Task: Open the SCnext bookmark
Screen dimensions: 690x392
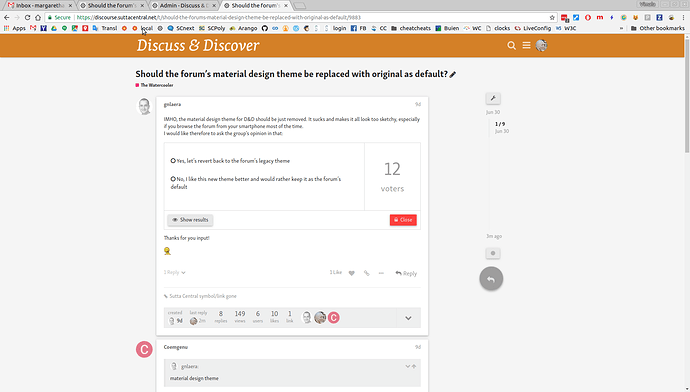Action: click(181, 28)
